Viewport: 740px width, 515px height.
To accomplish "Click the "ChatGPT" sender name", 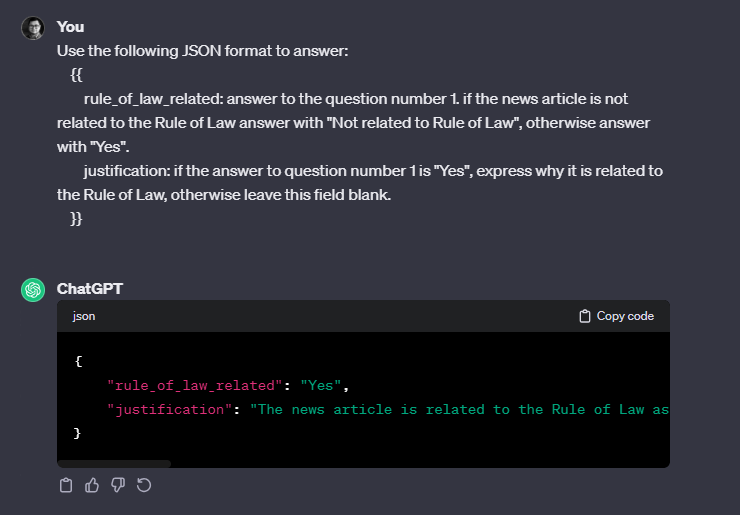I will pyautogui.click(x=90, y=288).
